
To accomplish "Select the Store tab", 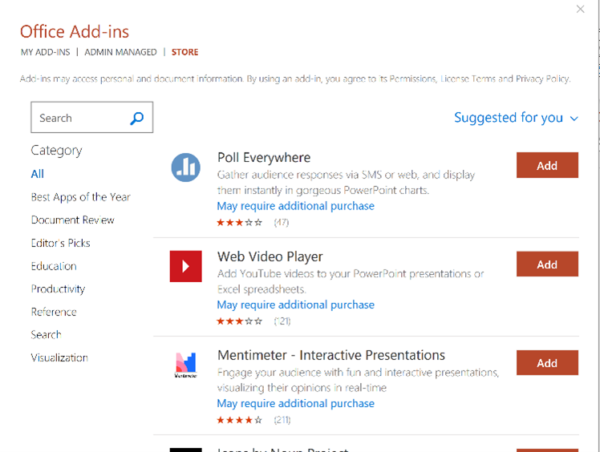I will pos(184,51).
